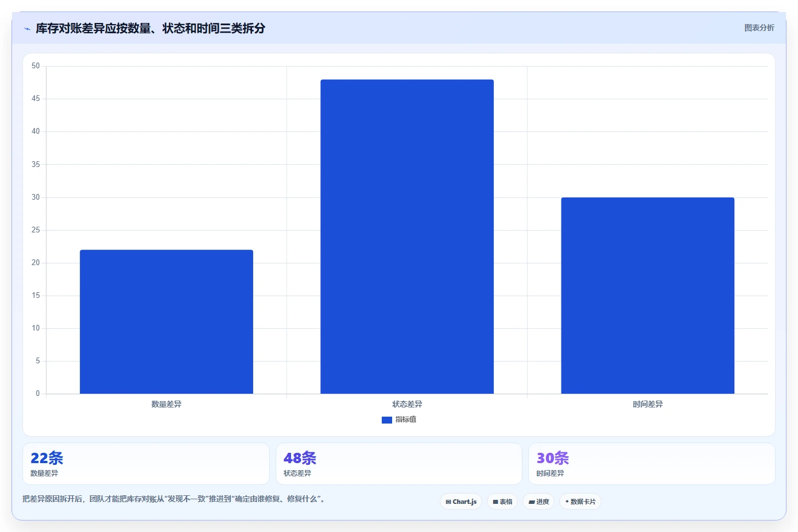Click the 数量差异 bar in chart
798x532 pixels.
[166, 321]
